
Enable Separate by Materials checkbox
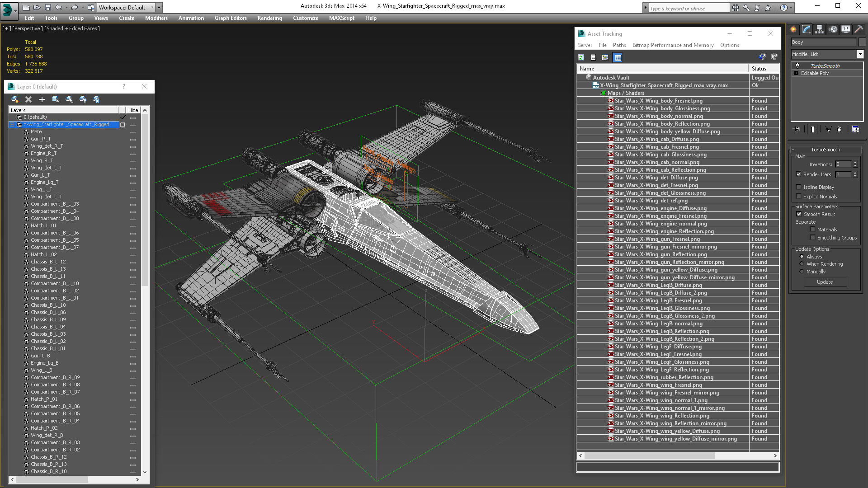812,230
